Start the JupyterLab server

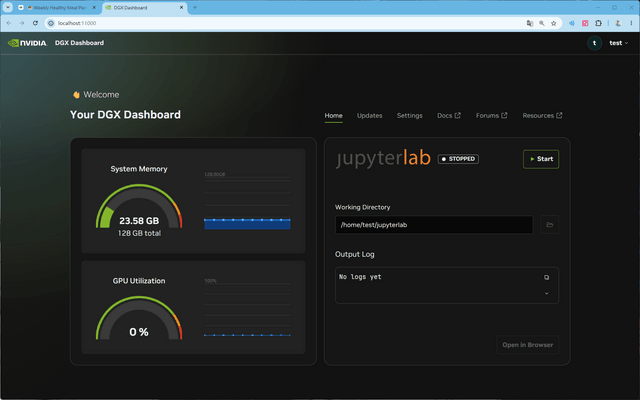541,159
